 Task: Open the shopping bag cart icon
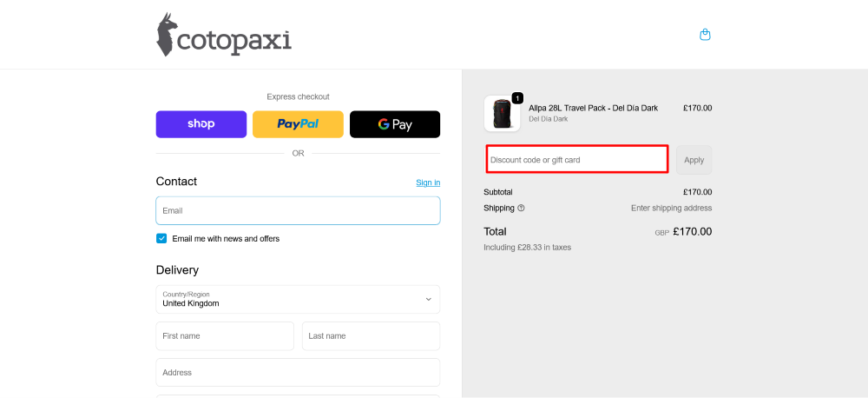click(705, 35)
